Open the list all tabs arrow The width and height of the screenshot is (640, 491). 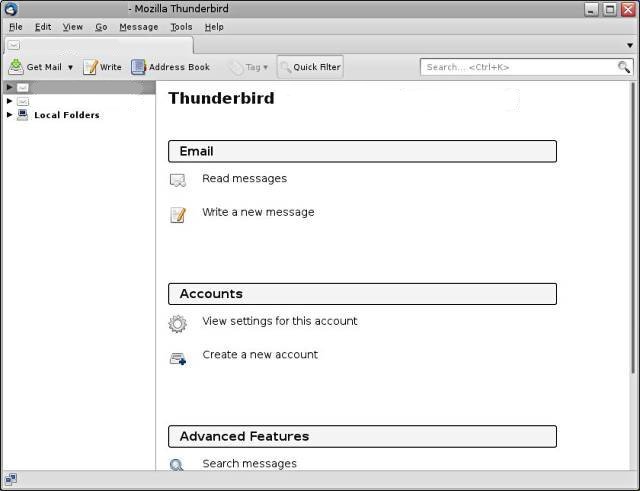(630, 45)
